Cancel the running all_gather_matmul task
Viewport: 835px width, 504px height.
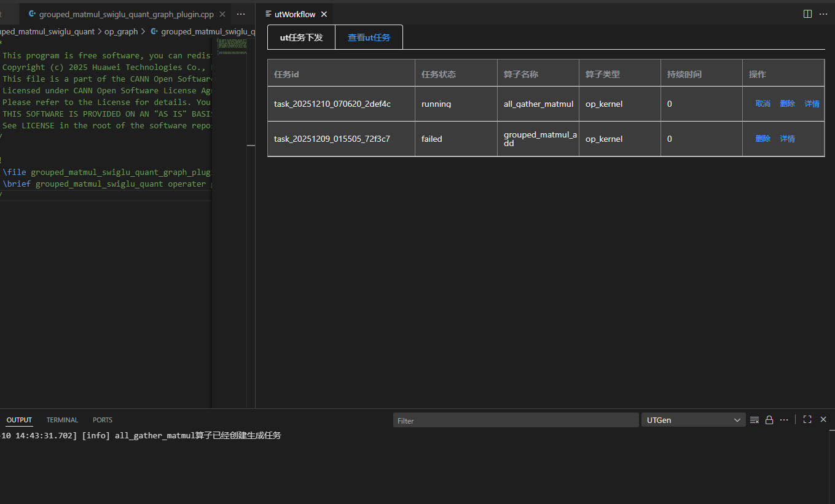click(x=762, y=104)
